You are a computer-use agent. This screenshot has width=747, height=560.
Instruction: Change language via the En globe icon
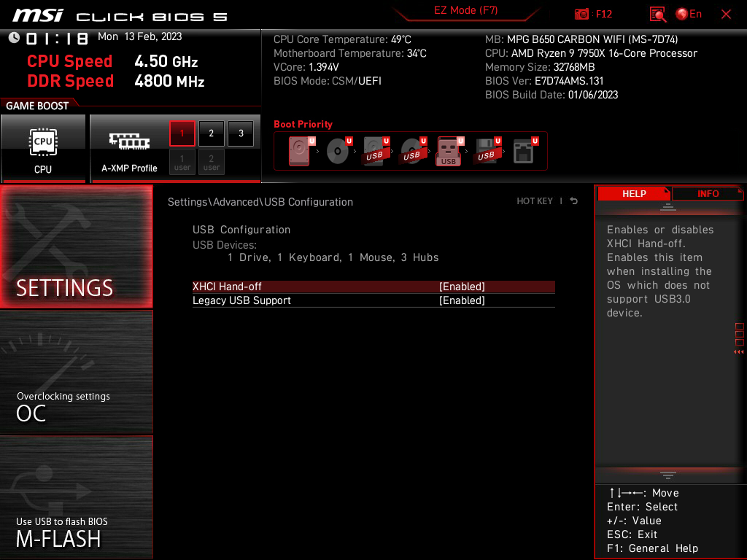[x=689, y=15]
